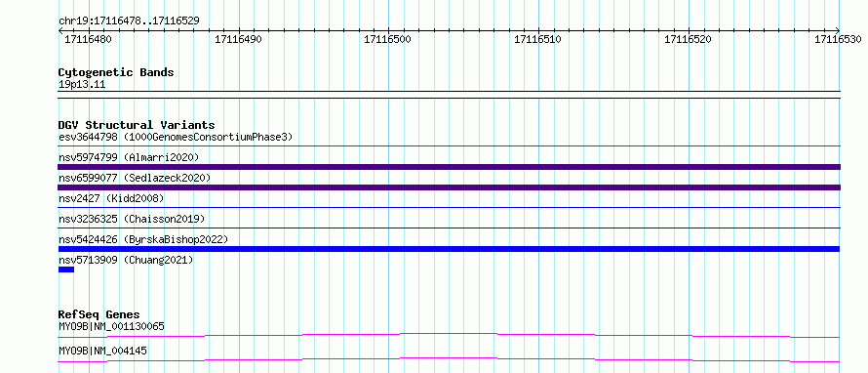Click the chr19:17116478..17116529 region label
This screenshot has width=868, height=373.
point(129,21)
